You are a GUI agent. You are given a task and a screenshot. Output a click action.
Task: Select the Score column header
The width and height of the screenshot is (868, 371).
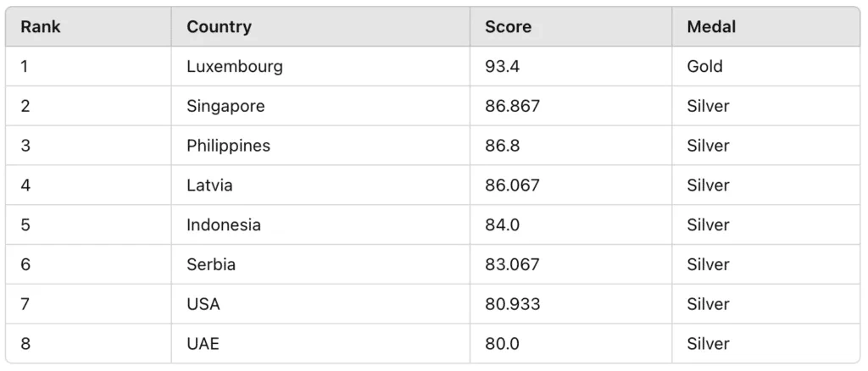[x=508, y=27]
